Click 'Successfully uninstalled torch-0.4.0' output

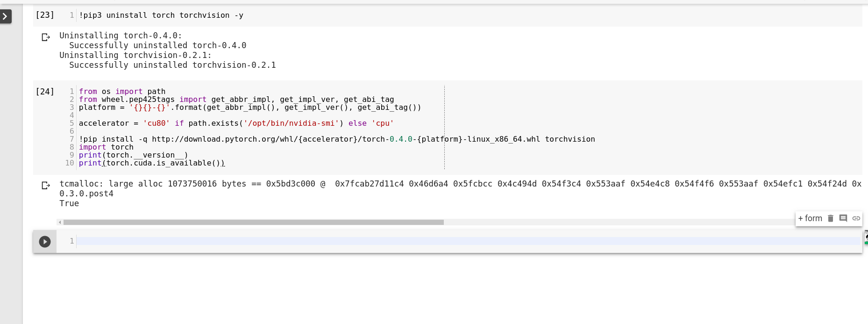click(158, 45)
